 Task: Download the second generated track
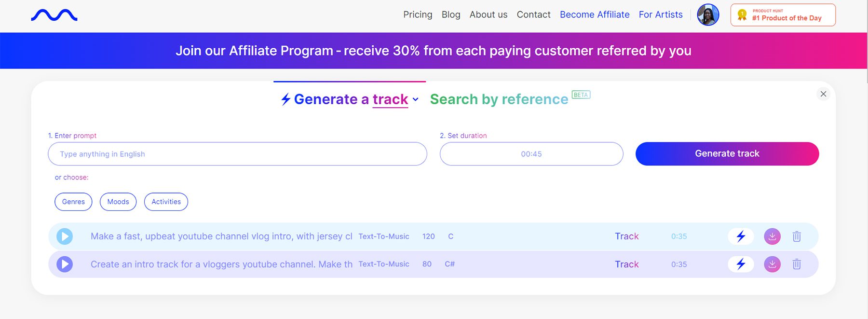[x=772, y=264]
